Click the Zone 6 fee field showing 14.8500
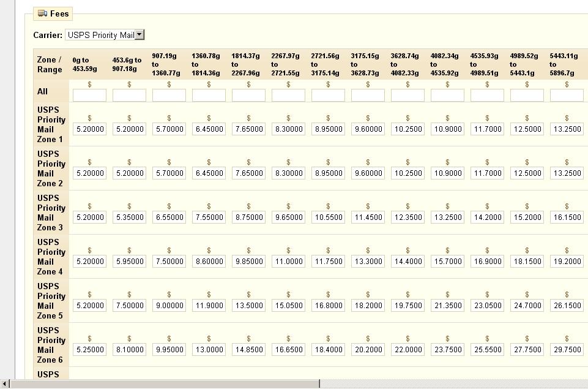The height and width of the screenshot is (389, 588). [248, 350]
